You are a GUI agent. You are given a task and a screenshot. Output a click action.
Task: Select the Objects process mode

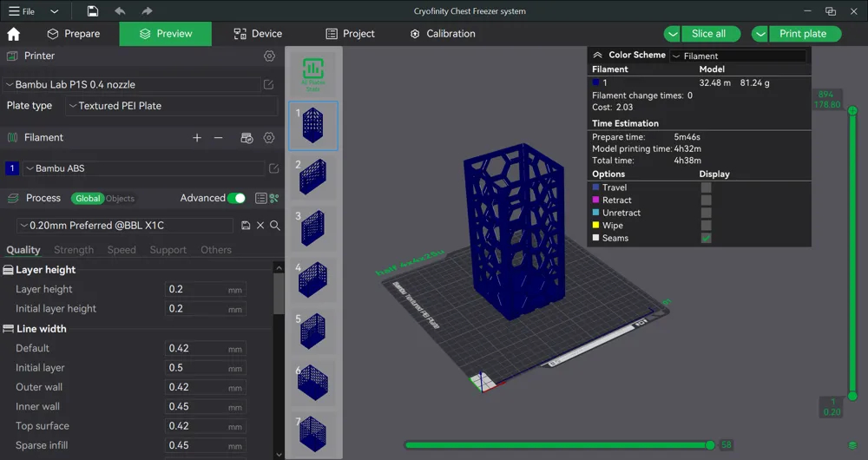[120, 198]
